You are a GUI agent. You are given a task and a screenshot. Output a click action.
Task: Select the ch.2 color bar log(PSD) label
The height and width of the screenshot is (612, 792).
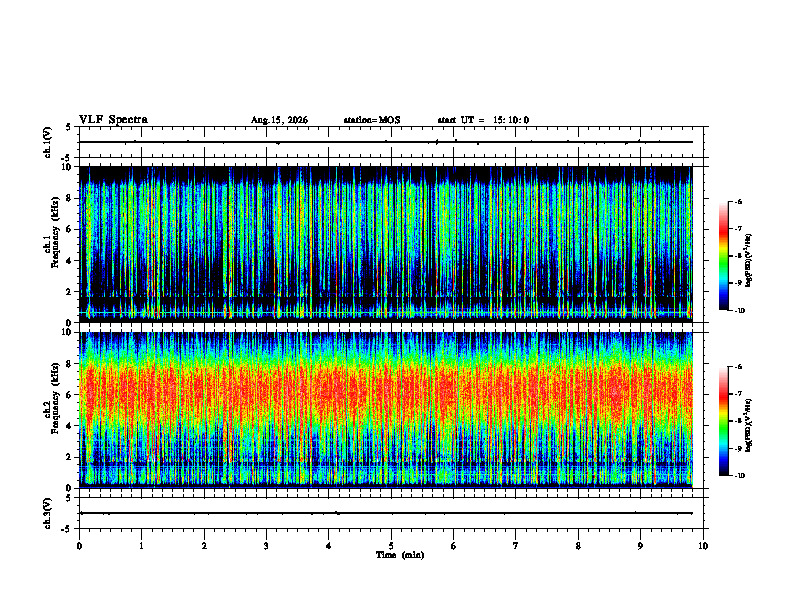[749, 425]
